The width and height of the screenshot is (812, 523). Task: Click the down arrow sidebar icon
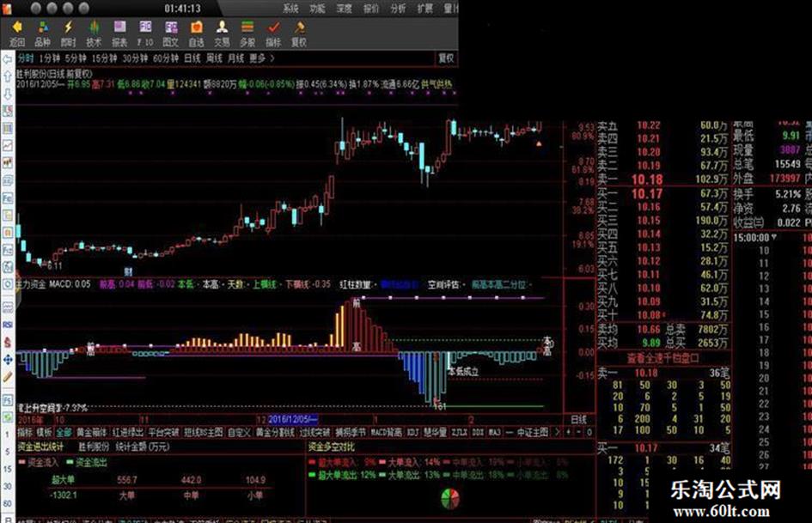click(x=7, y=94)
